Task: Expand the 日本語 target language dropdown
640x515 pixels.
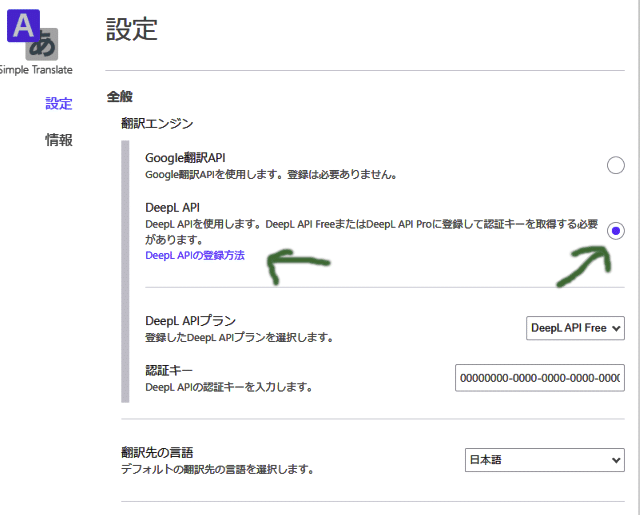Action: tap(544, 460)
